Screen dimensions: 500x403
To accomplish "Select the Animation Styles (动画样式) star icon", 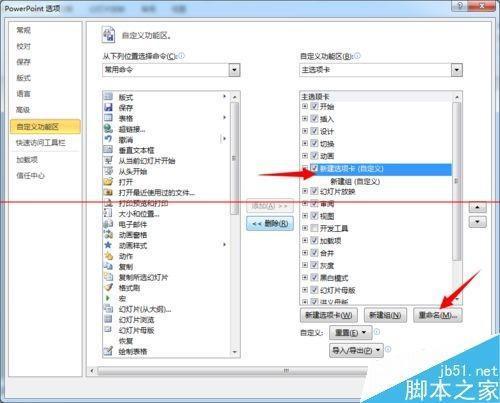I will tap(108, 245).
